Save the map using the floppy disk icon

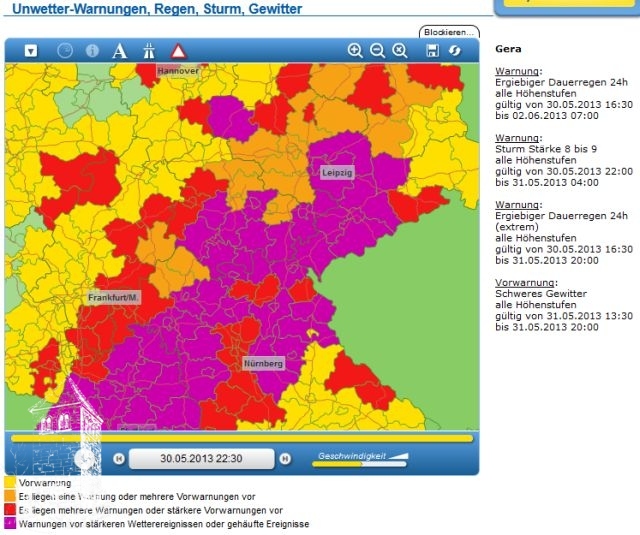(x=432, y=50)
